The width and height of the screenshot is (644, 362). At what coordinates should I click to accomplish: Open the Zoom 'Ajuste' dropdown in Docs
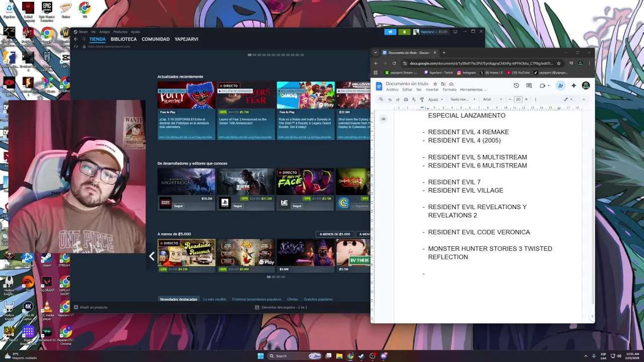pos(435,100)
